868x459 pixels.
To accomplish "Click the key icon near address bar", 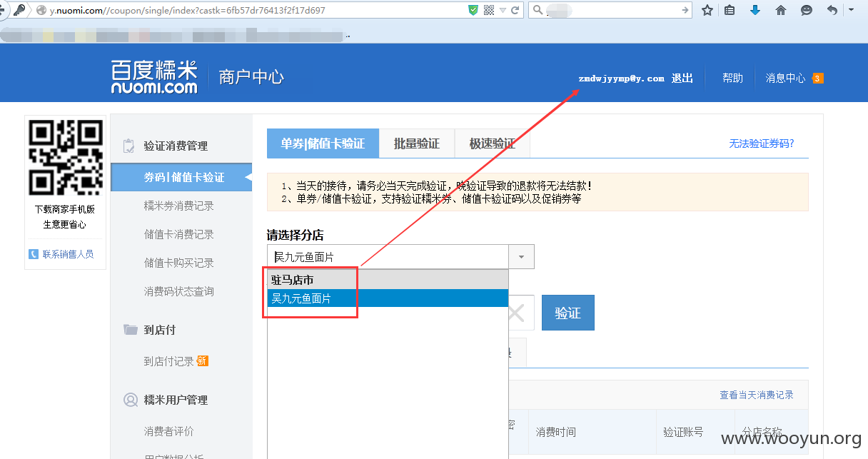I will 19,10.
